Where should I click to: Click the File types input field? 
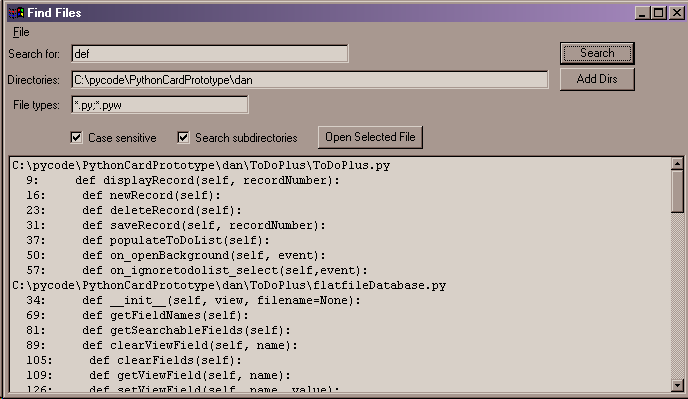click(x=160, y=105)
